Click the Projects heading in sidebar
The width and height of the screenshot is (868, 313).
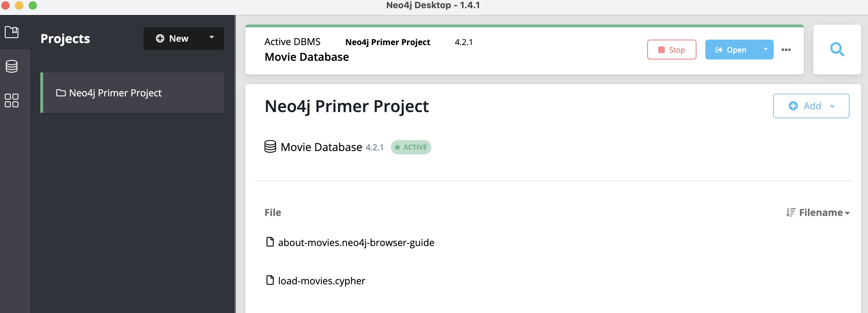(x=65, y=39)
